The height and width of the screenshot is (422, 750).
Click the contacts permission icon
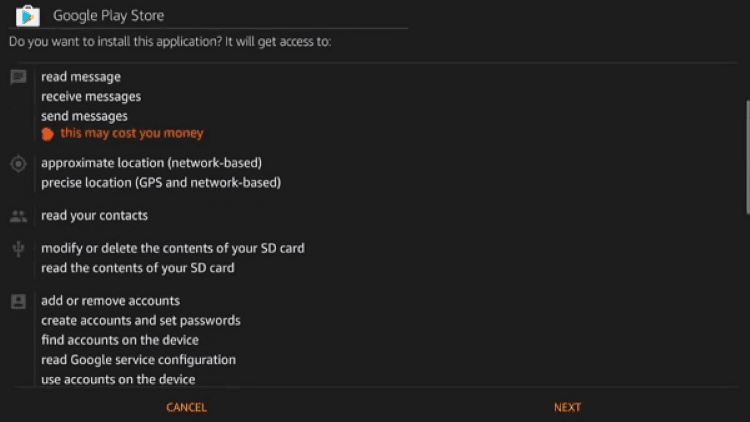click(x=18, y=215)
